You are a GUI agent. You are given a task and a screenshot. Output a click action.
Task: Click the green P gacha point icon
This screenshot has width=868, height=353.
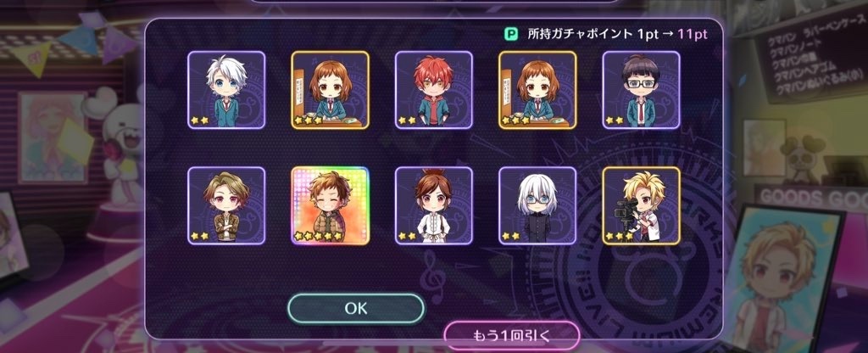point(510,34)
